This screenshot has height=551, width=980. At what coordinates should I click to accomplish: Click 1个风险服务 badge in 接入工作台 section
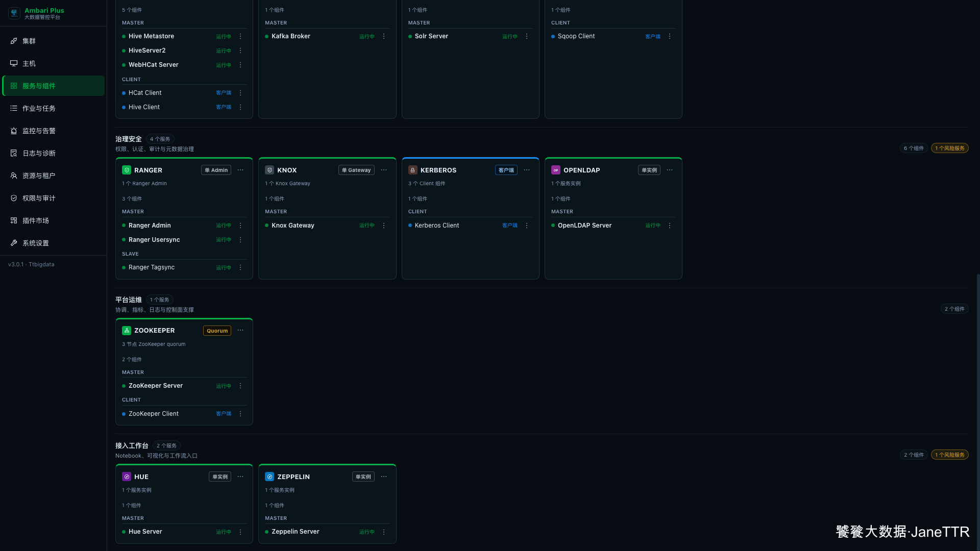[x=950, y=455]
